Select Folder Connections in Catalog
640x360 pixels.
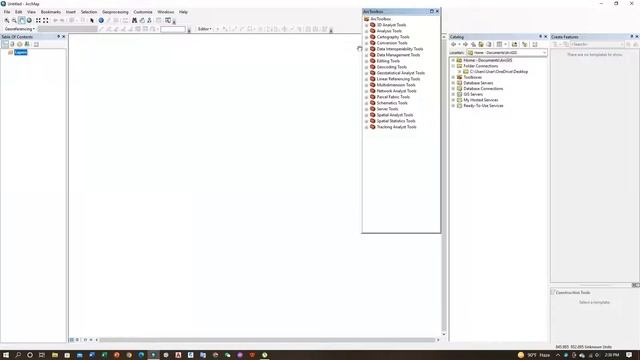(x=480, y=66)
